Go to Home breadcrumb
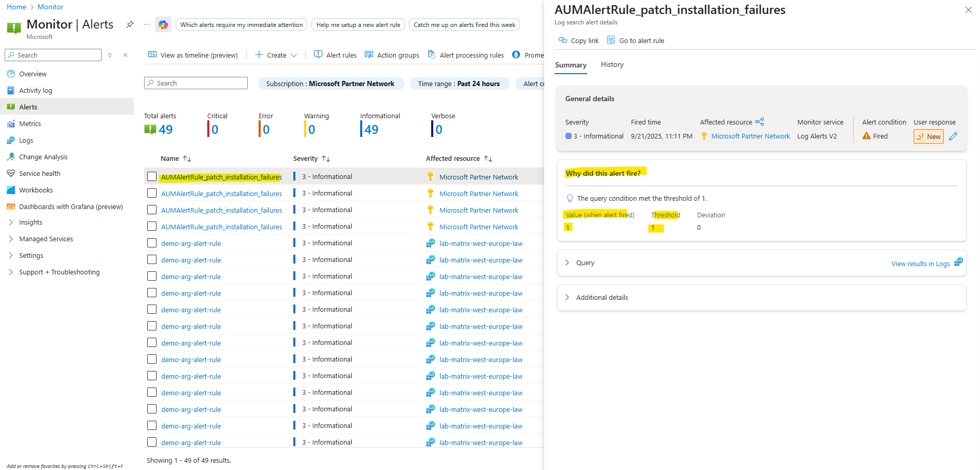The height and width of the screenshot is (470, 980). point(17,7)
